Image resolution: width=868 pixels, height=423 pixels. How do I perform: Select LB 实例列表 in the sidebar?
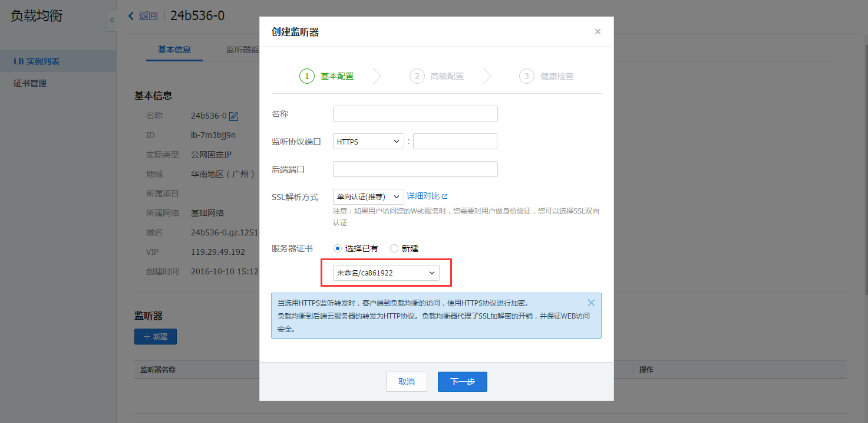[x=37, y=61]
